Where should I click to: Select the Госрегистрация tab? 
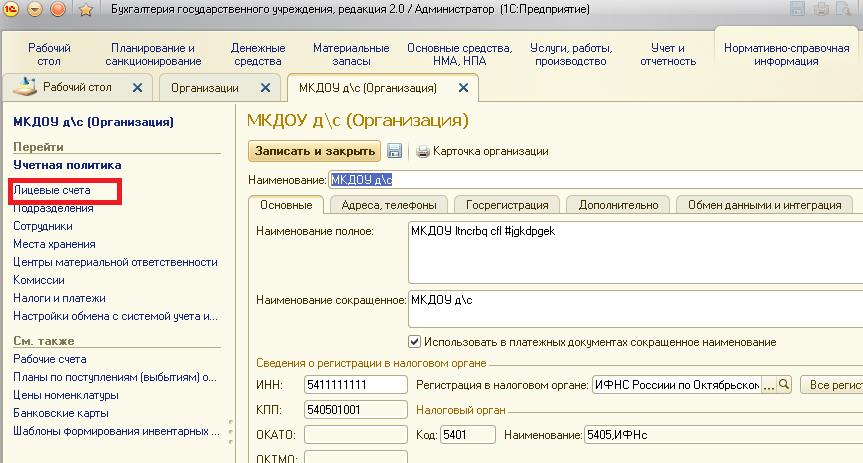(x=507, y=205)
